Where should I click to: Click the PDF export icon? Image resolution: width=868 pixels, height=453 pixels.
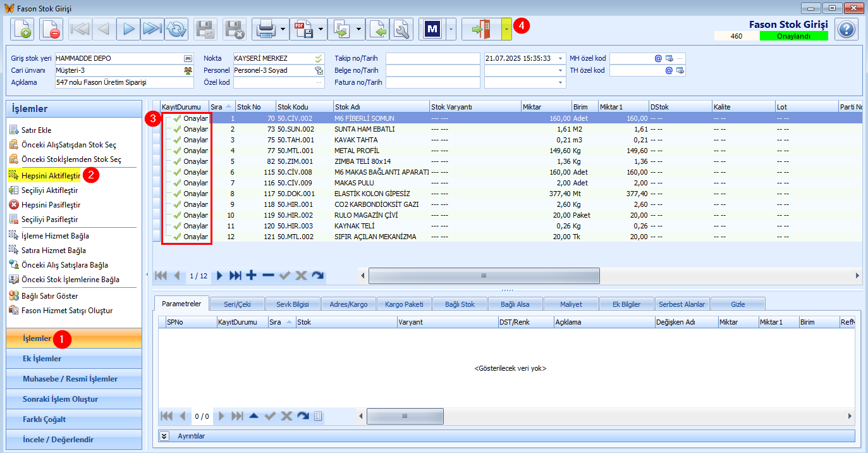304,29
